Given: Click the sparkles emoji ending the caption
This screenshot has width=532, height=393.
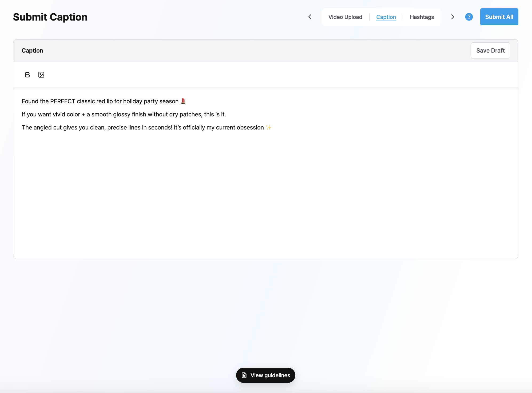Looking at the screenshot, I should point(268,127).
